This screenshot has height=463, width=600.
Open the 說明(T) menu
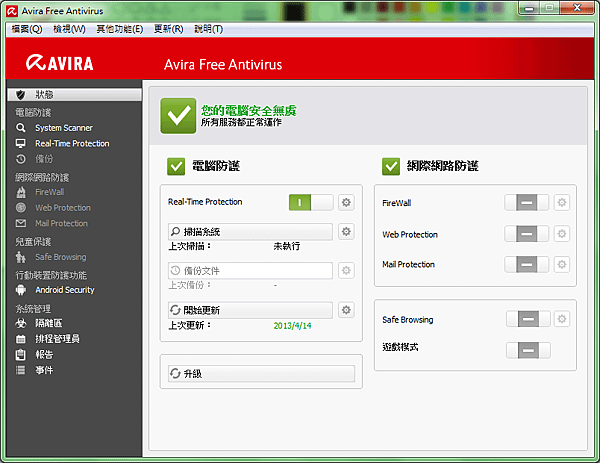pos(209,29)
